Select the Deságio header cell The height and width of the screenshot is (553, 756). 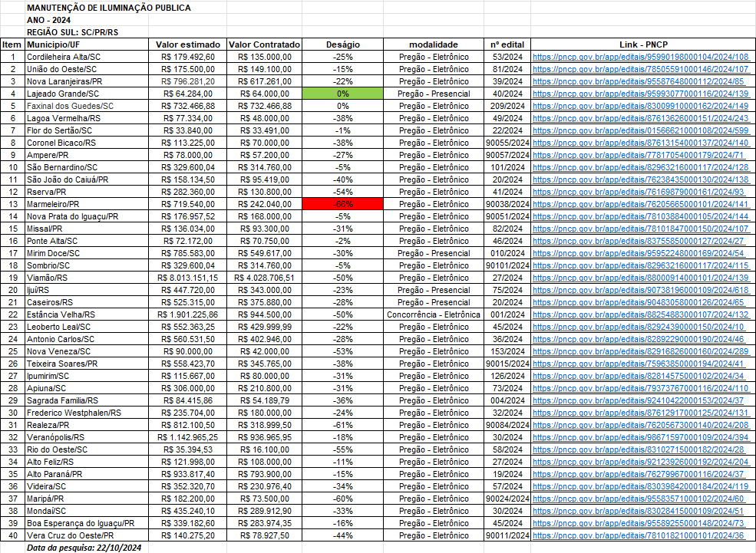pos(343,44)
